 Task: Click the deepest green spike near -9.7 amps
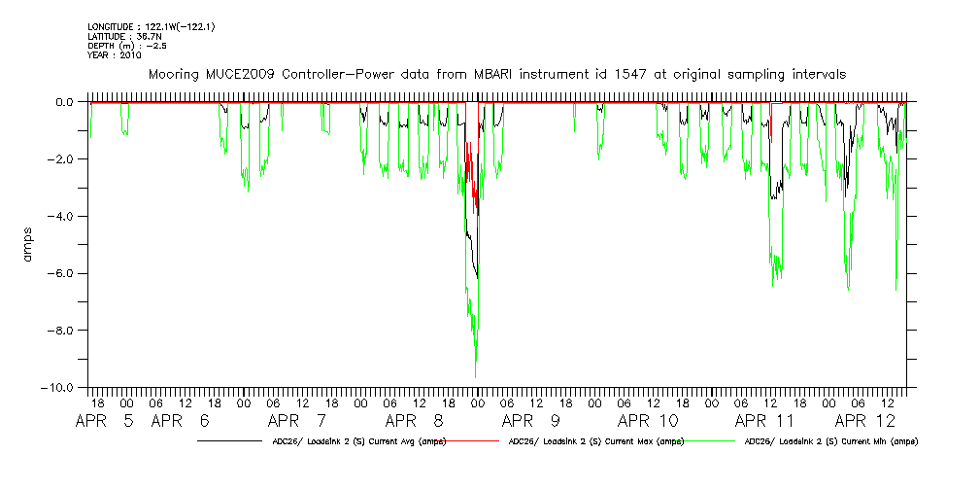(x=475, y=375)
